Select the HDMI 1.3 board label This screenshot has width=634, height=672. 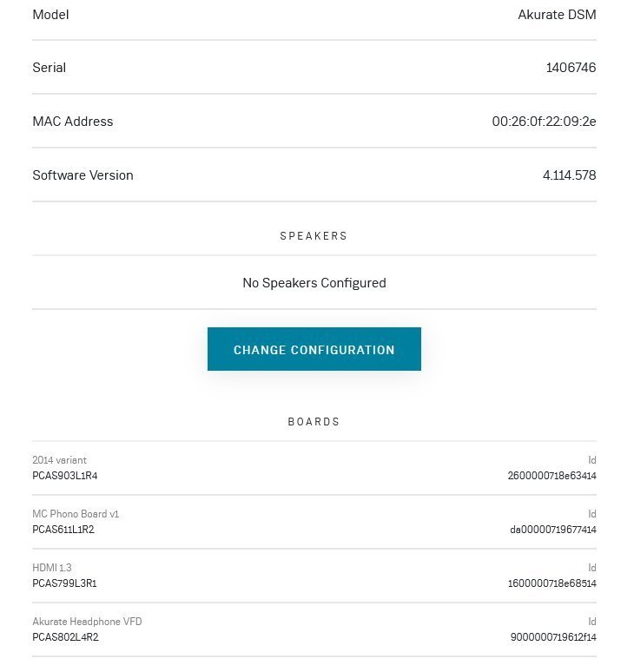pyautogui.click(x=52, y=568)
